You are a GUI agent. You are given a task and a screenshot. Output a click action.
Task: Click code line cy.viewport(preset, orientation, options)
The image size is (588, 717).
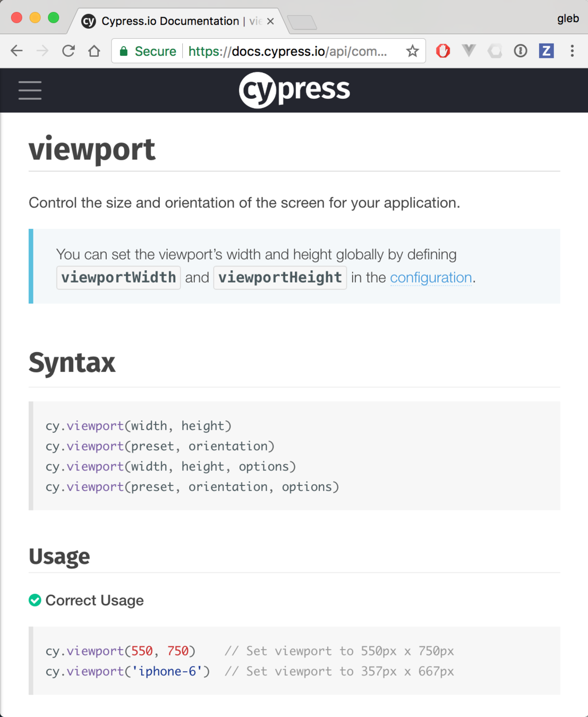pos(192,486)
